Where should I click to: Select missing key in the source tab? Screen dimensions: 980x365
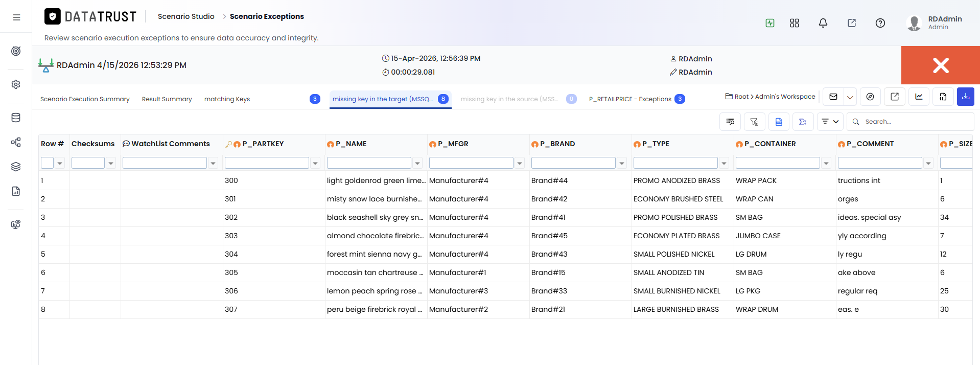point(519,99)
